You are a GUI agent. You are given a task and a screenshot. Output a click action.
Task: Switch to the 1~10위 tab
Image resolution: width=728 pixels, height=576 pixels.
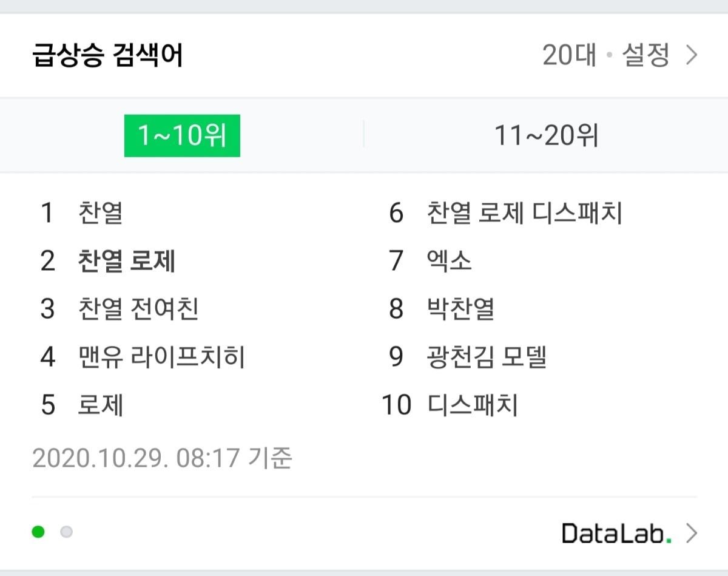tap(182, 135)
